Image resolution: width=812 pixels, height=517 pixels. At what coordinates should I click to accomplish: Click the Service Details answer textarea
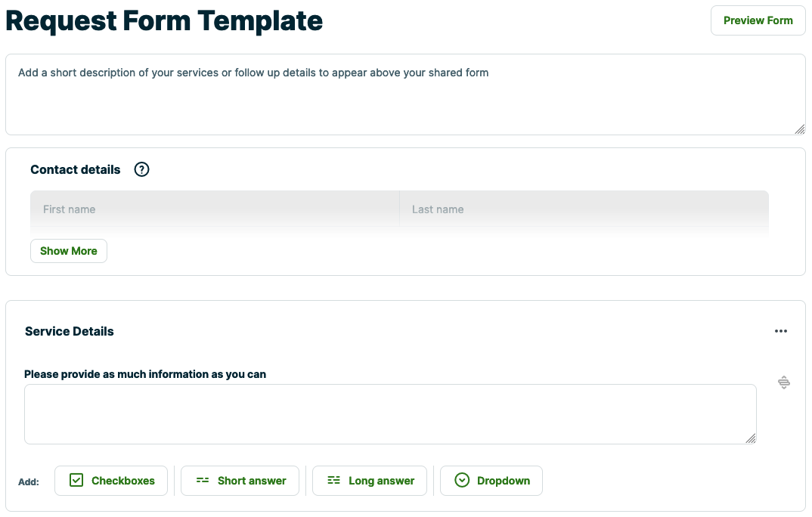coord(389,413)
